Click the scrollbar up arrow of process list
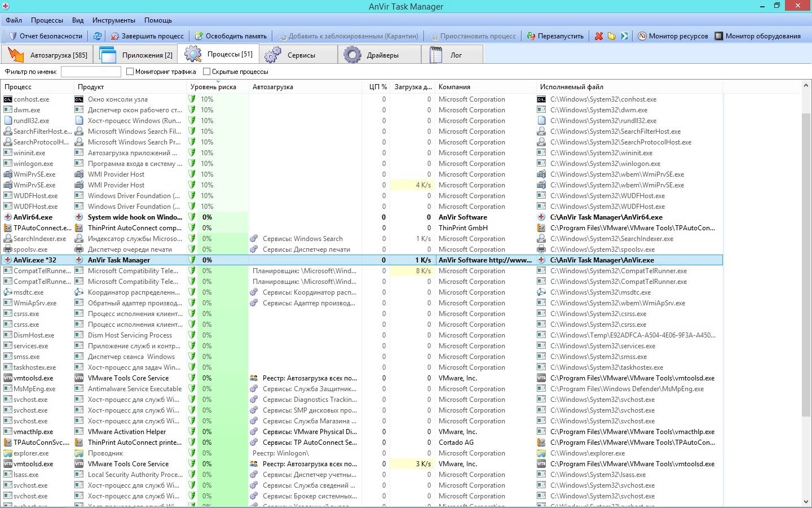812x508 pixels. 806,86
